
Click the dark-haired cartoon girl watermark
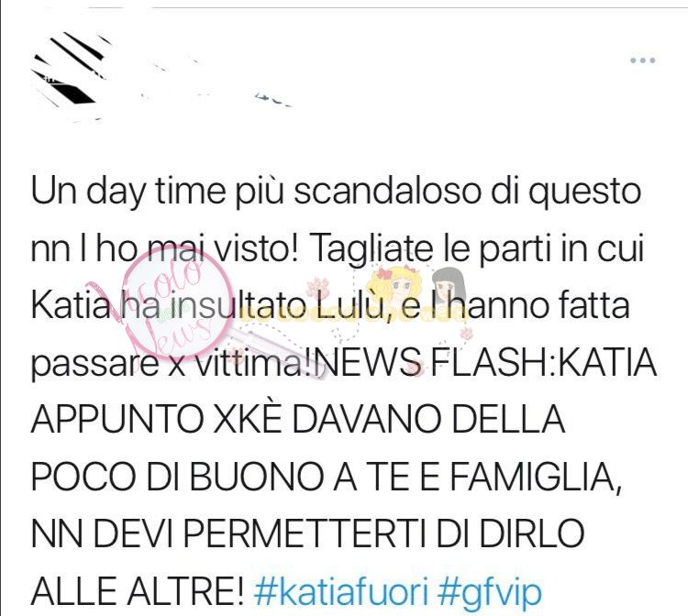448,286
